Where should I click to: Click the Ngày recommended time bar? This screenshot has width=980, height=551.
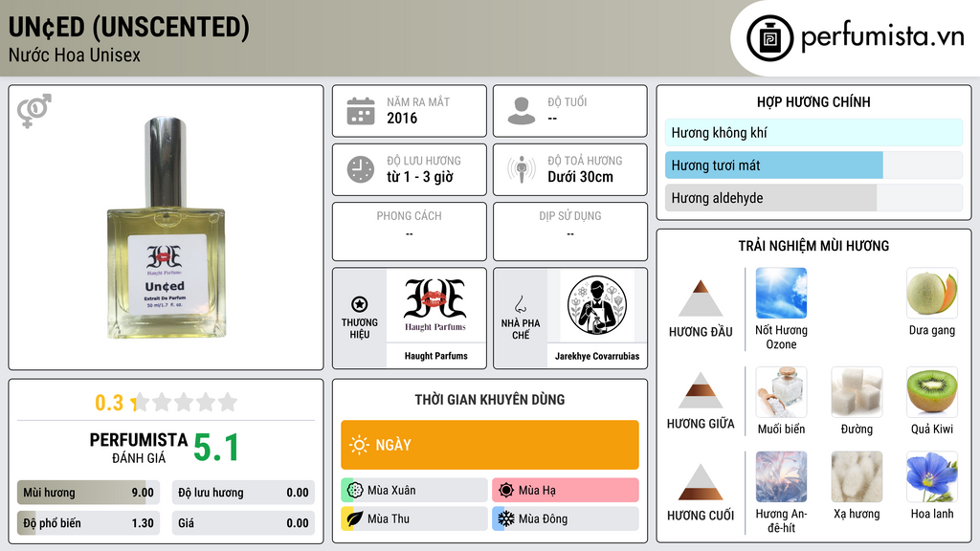pyautogui.click(x=490, y=445)
